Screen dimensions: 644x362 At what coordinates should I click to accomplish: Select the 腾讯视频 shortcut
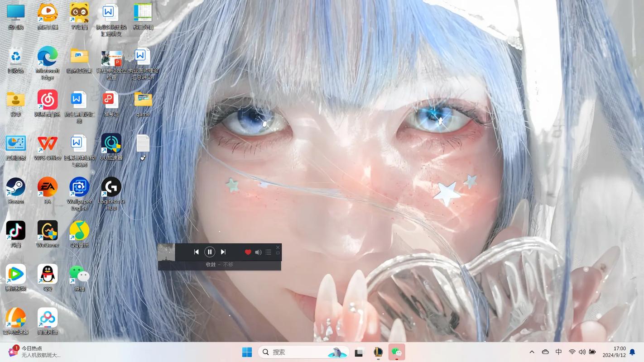[x=15, y=277]
